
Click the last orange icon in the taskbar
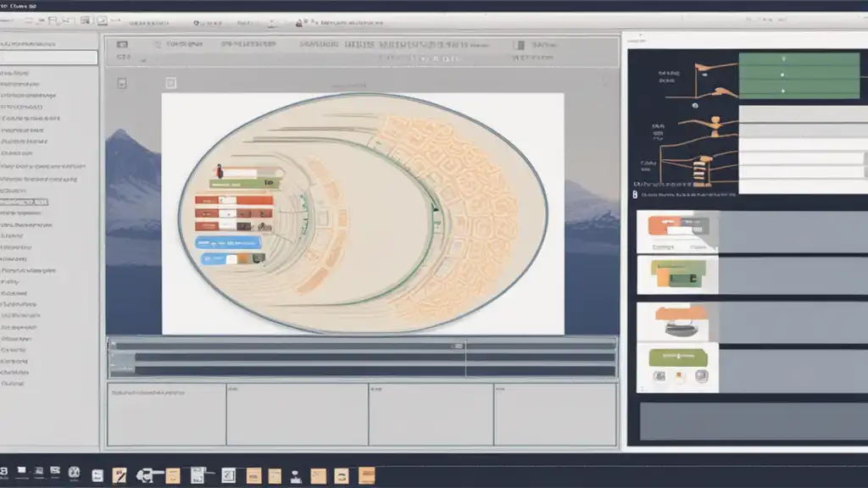point(366,475)
